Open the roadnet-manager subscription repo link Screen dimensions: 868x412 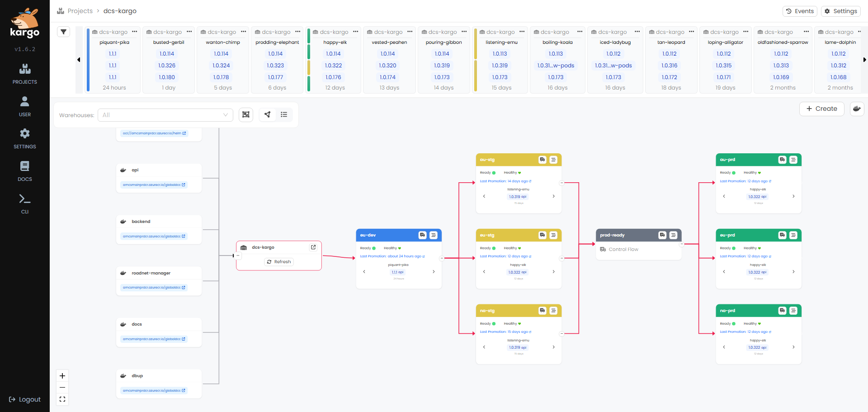pyautogui.click(x=154, y=288)
